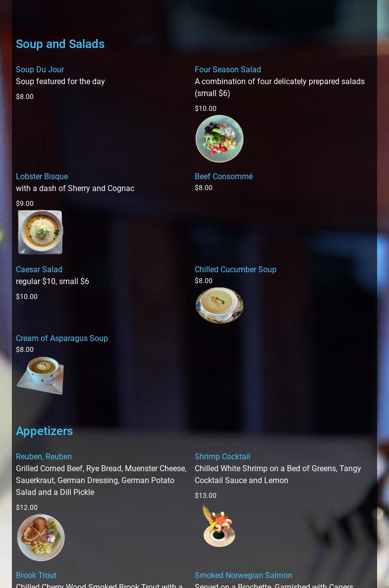The image size is (389, 588).
Task: Open the Four Season Salad photo
Action: [220, 139]
